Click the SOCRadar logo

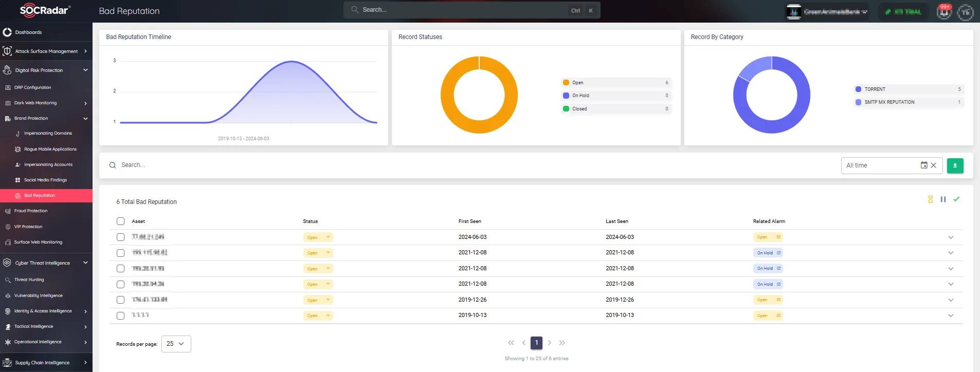point(45,10)
